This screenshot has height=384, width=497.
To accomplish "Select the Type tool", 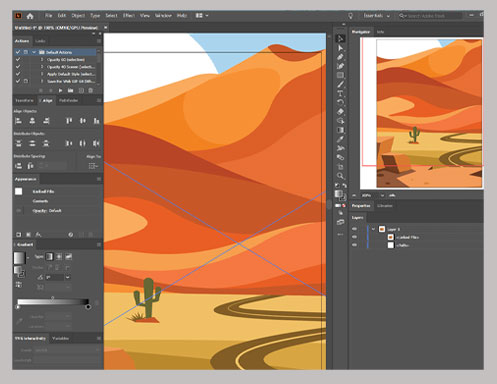I will coord(340,94).
